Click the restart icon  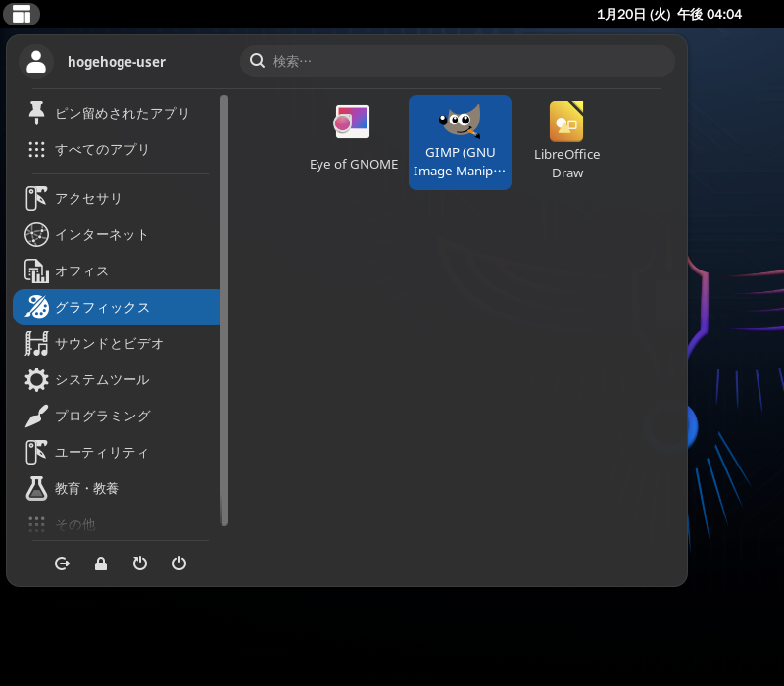(x=140, y=563)
